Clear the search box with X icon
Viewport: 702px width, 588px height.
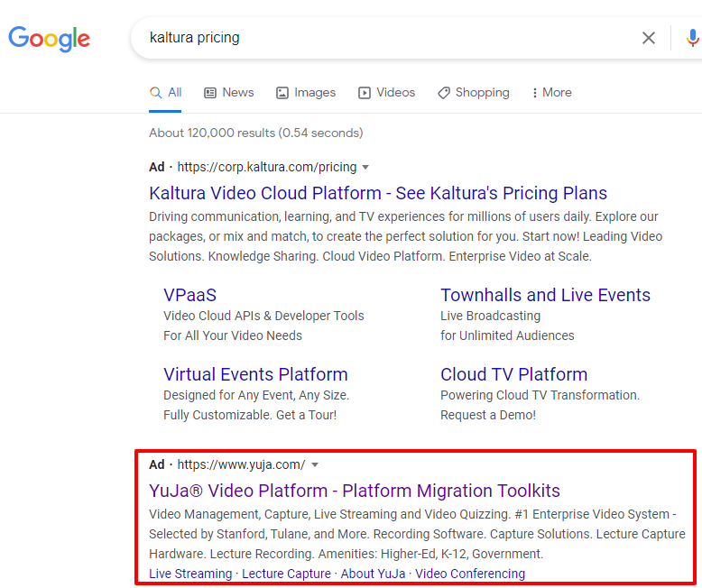pyautogui.click(x=648, y=38)
